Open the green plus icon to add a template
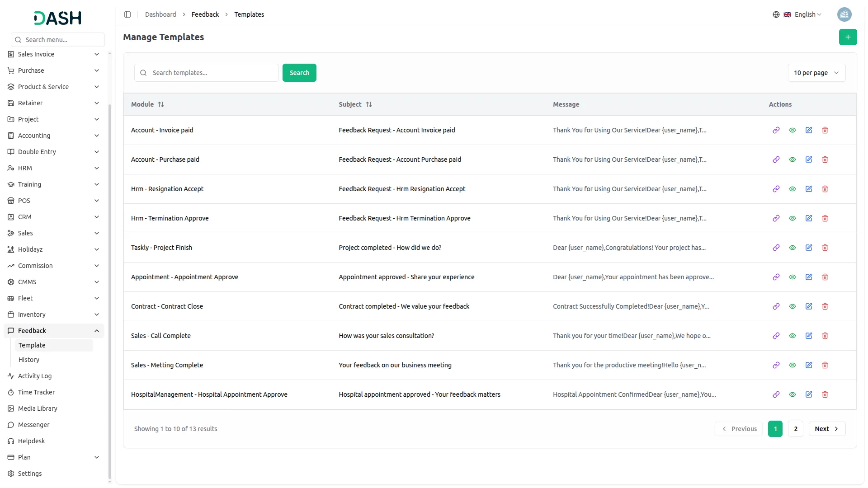Viewport: 868px width, 488px height. 848,37
